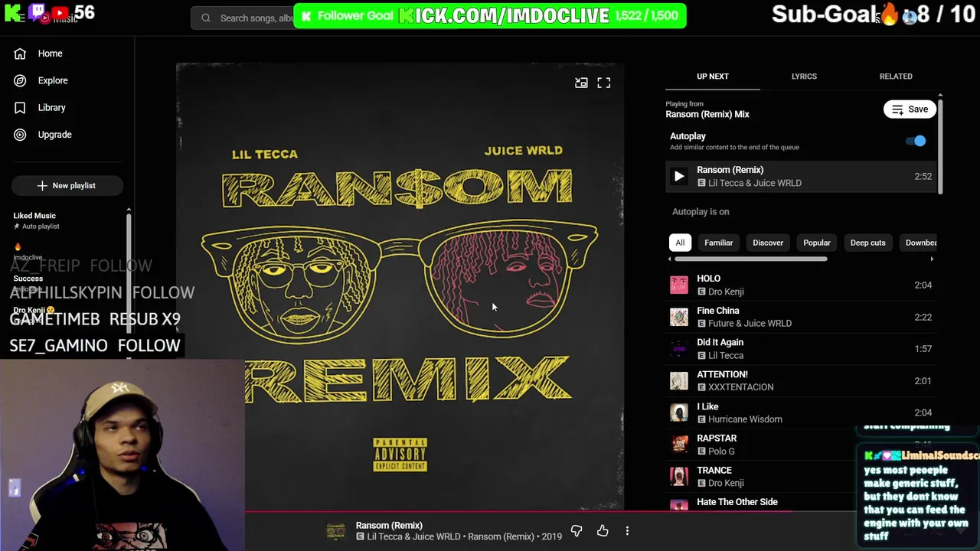Image resolution: width=980 pixels, height=551 pixels.
Task: Open artist XXXTENTACION under ATTENTION!
Action: pyautogui.click(x=740, y=387)
